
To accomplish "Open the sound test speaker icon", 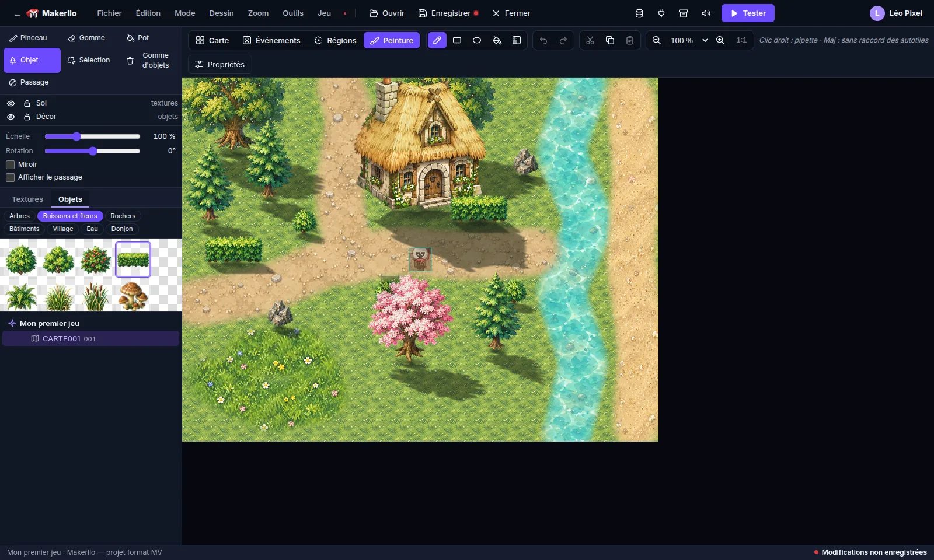I will (x=706, y=13).
